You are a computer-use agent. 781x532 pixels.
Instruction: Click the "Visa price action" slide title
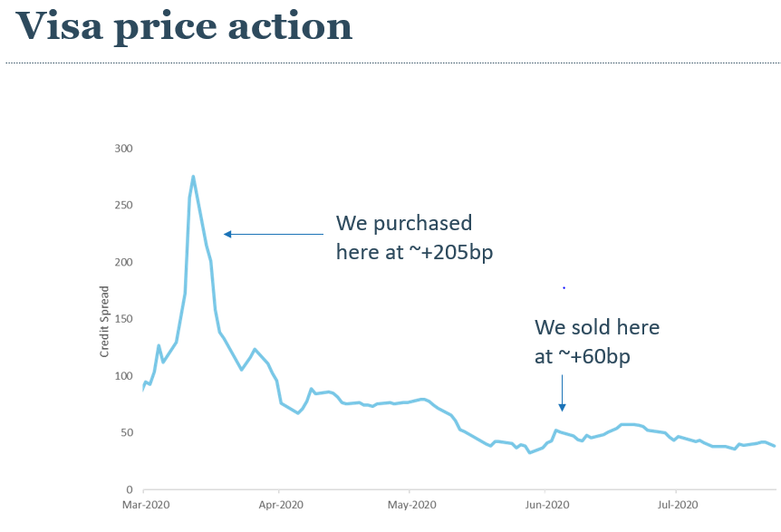pos(184,27)
